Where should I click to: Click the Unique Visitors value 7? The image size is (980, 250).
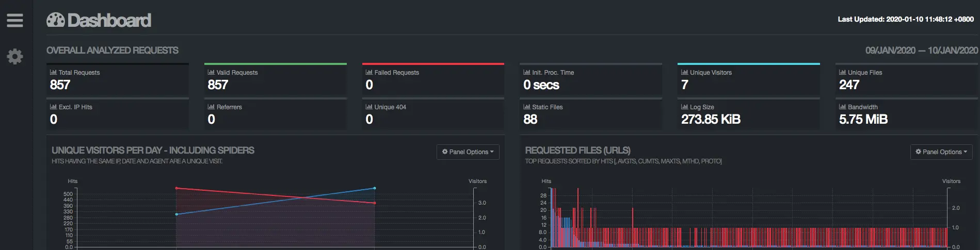685,85
